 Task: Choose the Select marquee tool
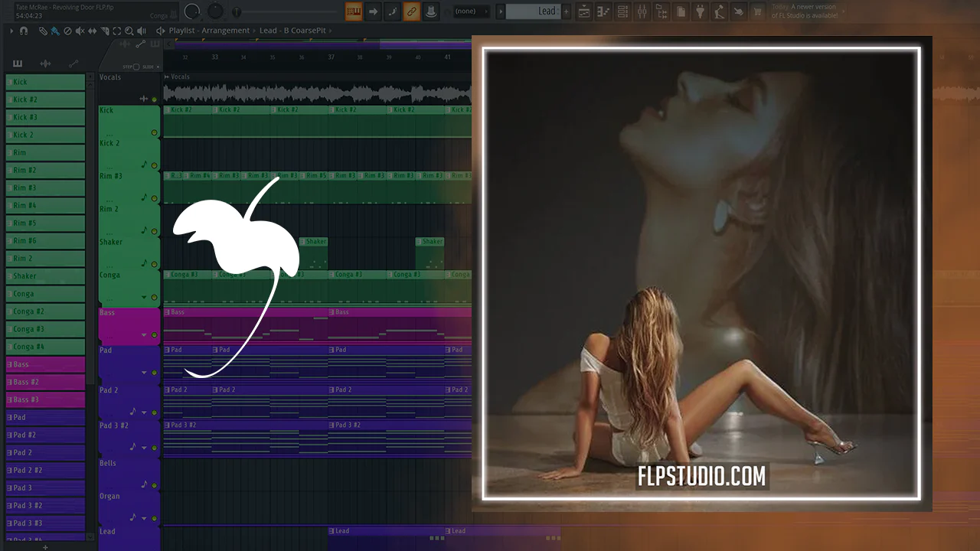[x=116, y=31]
